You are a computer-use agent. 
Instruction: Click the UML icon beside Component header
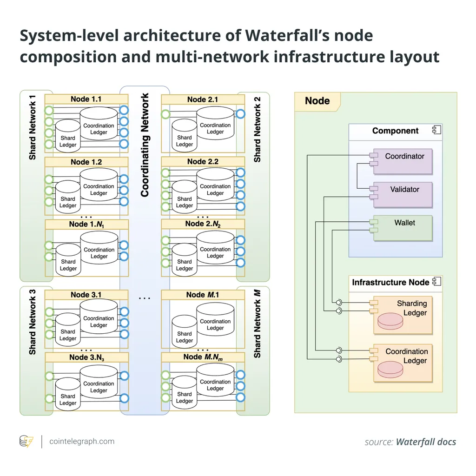pos(436,130)
